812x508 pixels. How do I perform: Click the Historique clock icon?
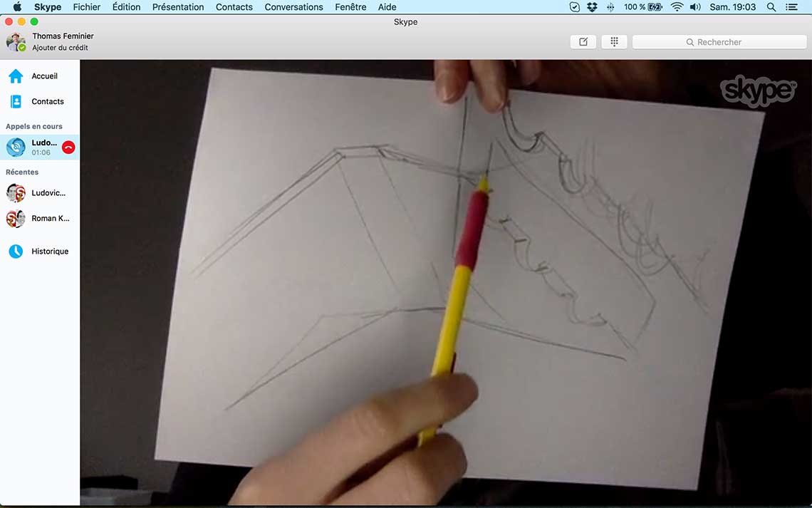(16, 252)
